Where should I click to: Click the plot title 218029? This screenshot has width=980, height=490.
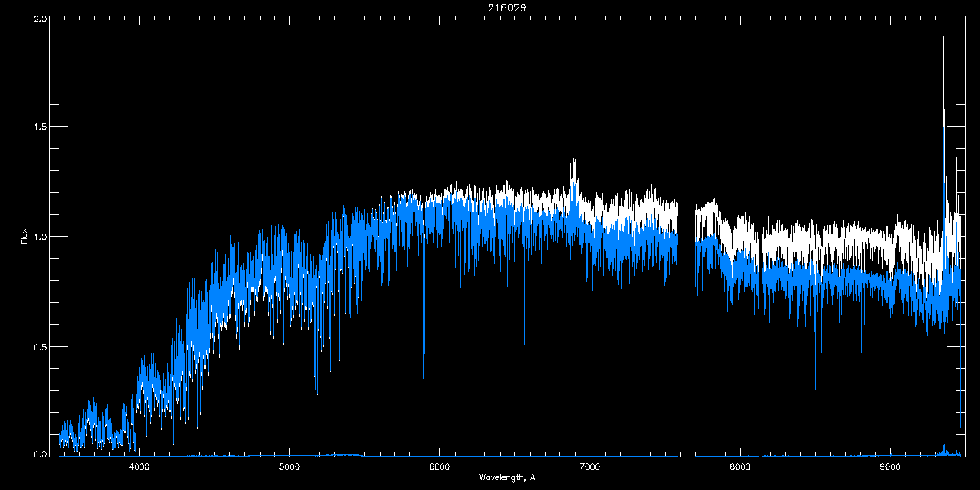click(506, 7)
